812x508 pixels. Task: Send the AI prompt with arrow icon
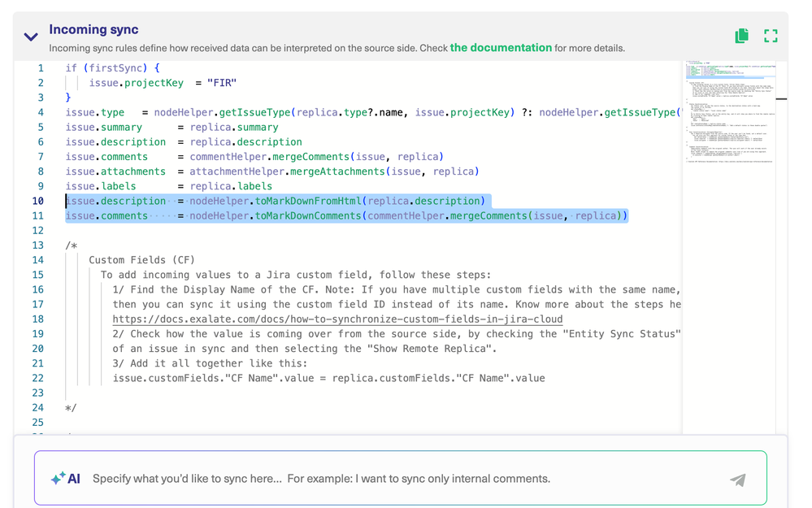(738, 480)
